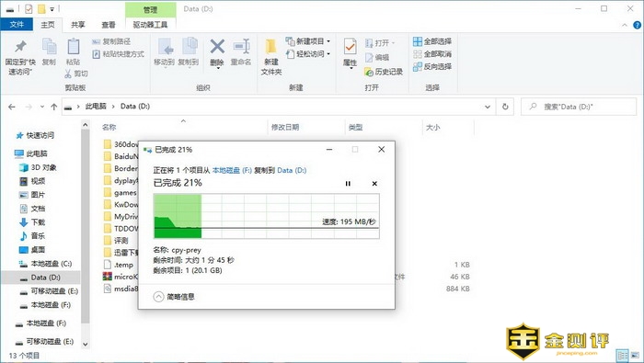This screenshot has width=644, height=363.
Task: Select This PC in the navigation pane
Action: pyautogui.click(x=30, y=153)
